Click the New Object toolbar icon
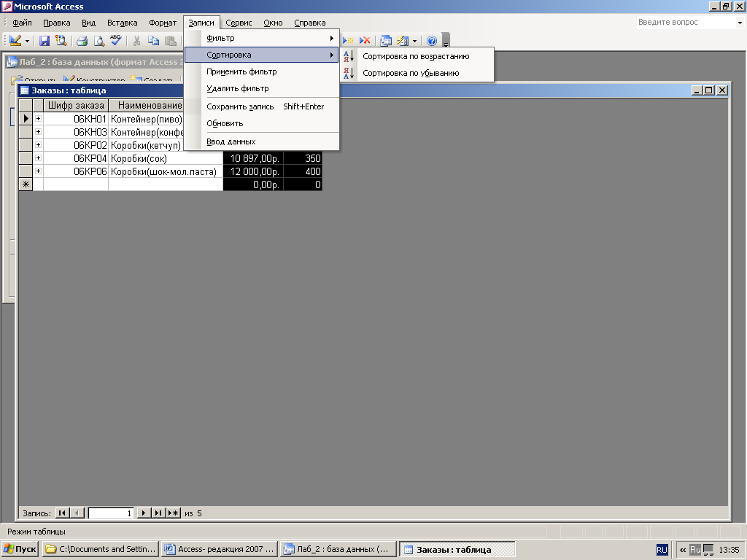Image resolution: width=747 pixels, height=560 pixels. 403,41
